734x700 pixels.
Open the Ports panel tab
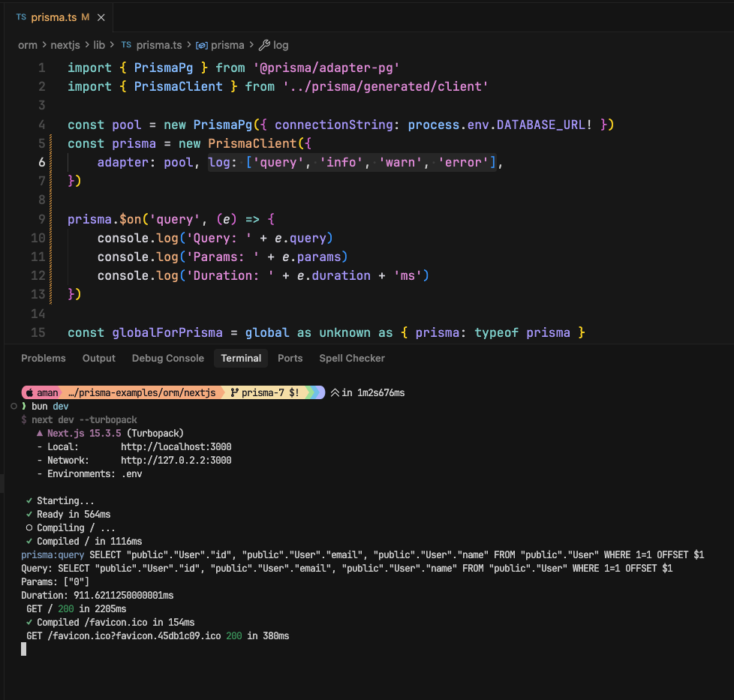290,359
